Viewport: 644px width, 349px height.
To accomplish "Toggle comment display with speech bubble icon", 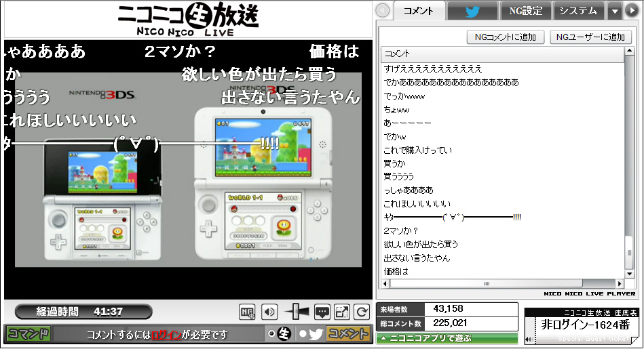I will point(322,312).
